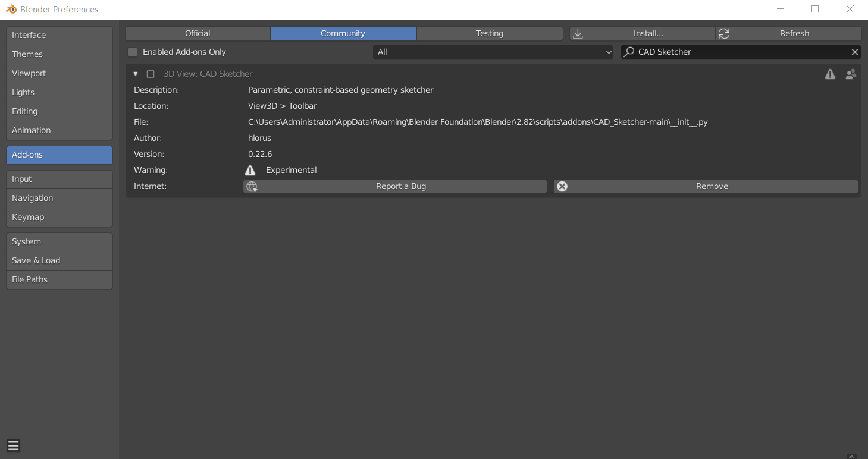Screen dimensions: 868x459
Task: Switch to the Testing tab
Action: [x=489, y=33]
